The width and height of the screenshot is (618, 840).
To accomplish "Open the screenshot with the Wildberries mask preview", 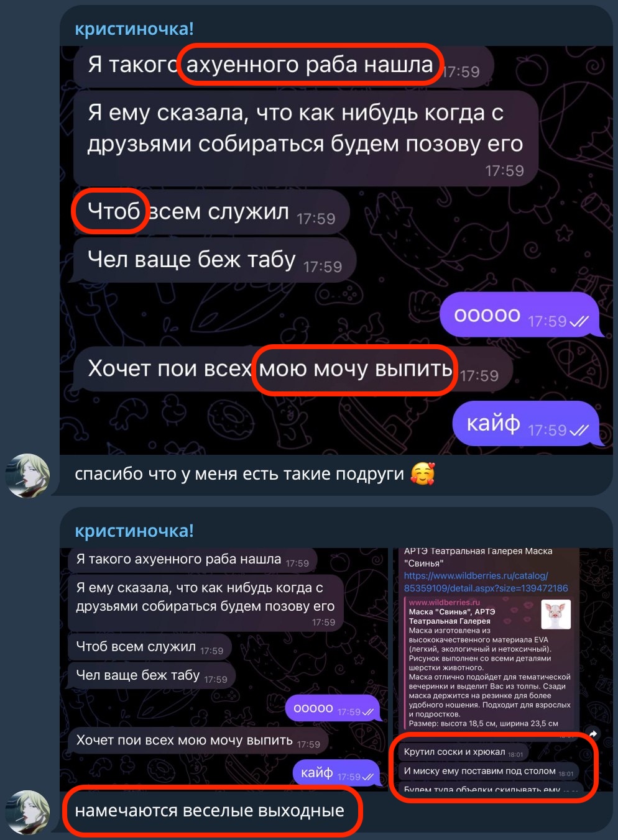I will 502,669.
